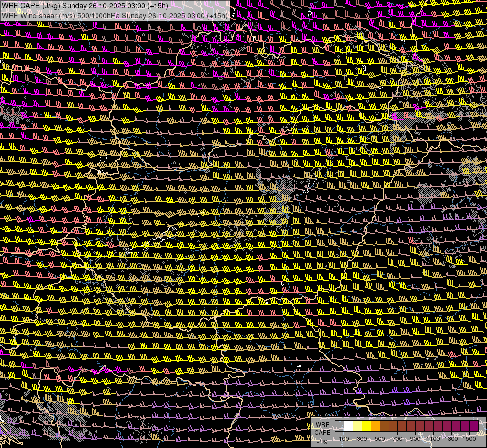Click the '1500' legend value

pos(469,439)
